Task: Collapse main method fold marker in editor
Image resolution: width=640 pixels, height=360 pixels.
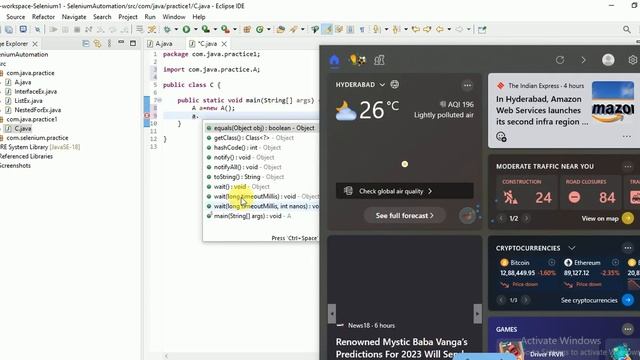Action: 159,100
